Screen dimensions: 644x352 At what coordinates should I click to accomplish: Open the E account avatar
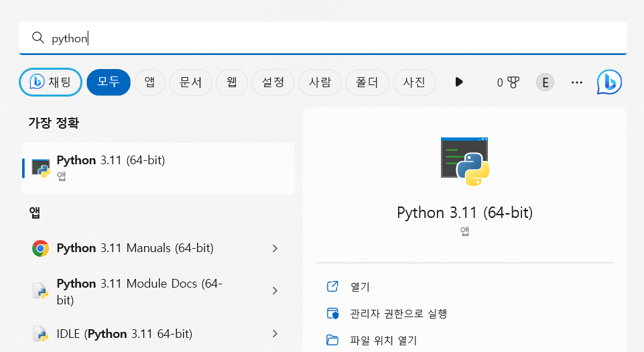coord(545,82)
